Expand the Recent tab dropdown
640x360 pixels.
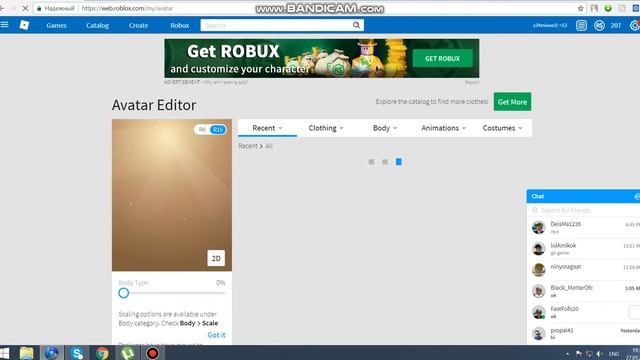(267, 128)
